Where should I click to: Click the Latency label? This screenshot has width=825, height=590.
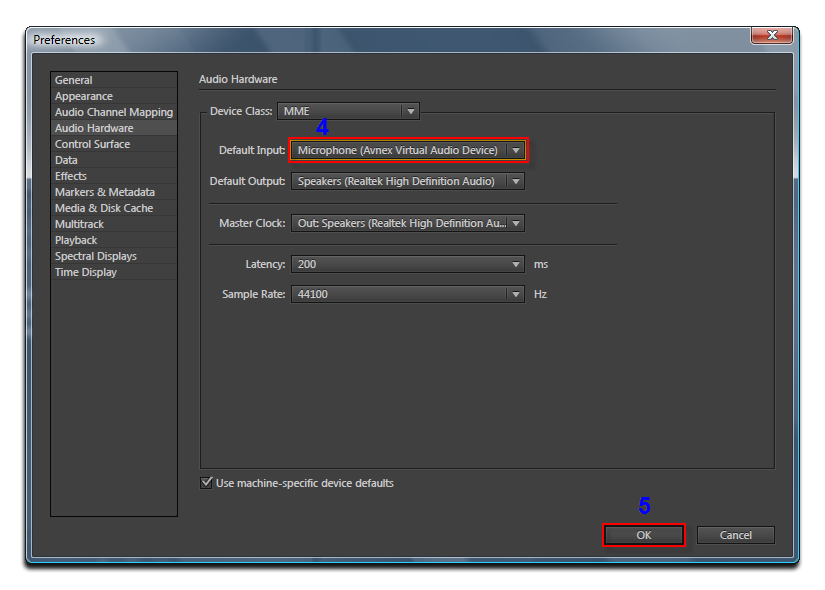(265, 264)
